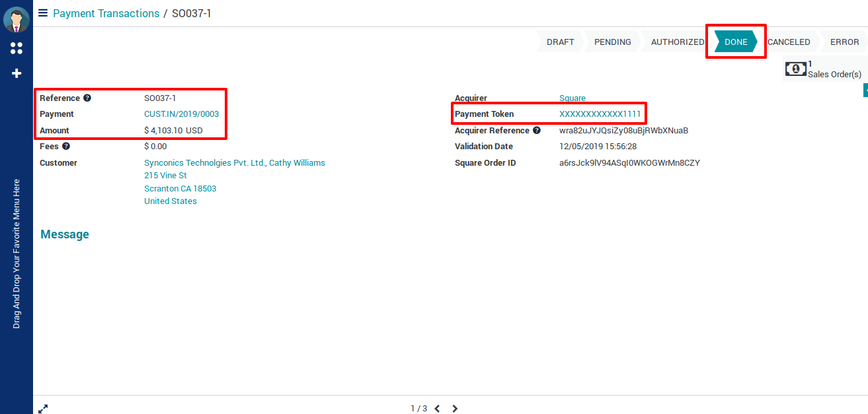Click Acquirer Reference help icon

(537, 131)
